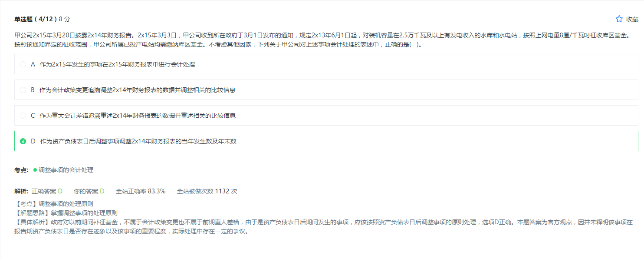The height and width of the screenshot is (259, 644).
Task: Click the 全站被做次数 1132 次 statistic
Action: [207, 191]
